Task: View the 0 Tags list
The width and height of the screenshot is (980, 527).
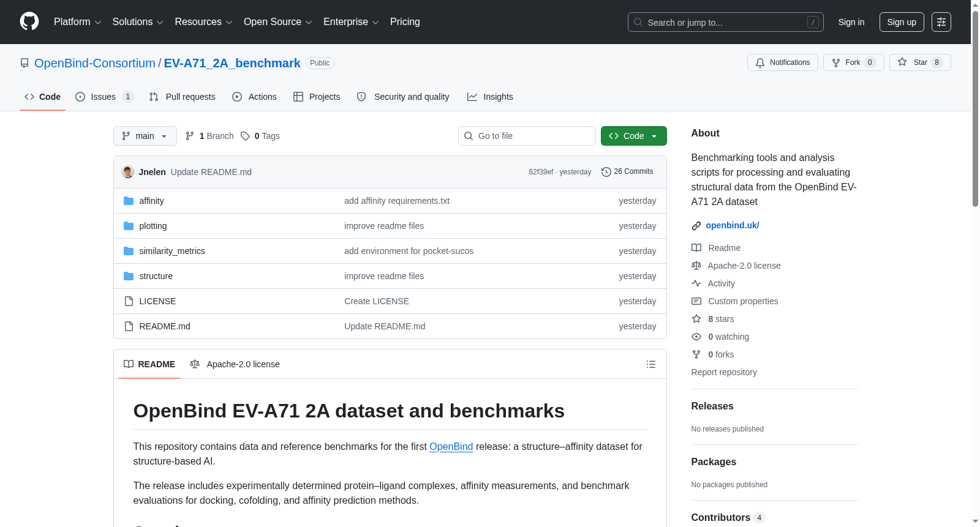Action: click(260, 136)
